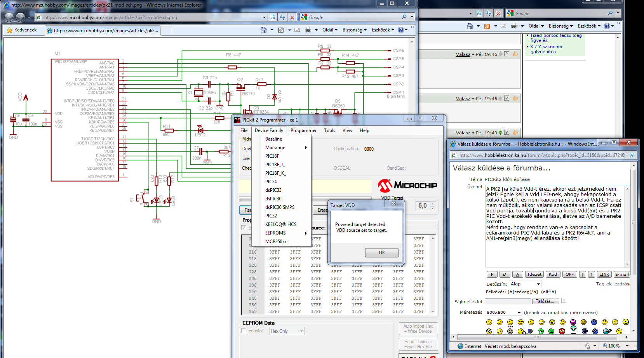
Task: Click search magnifier in background forum window
Action: pos(610,13)
